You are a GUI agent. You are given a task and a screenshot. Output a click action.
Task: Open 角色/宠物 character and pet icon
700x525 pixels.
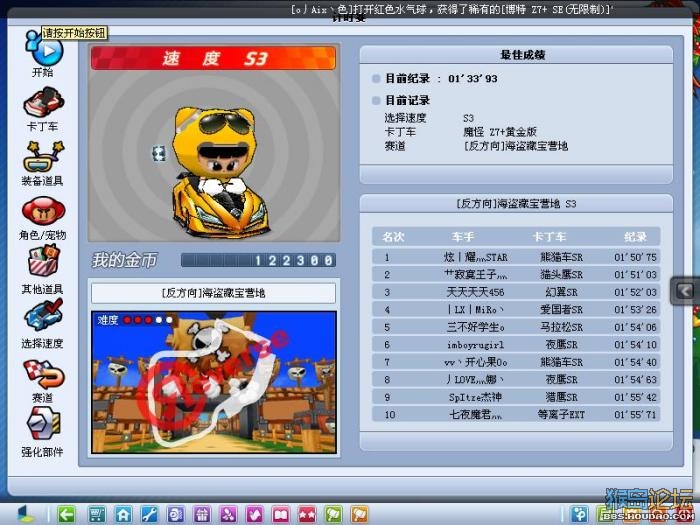point(44,211)
